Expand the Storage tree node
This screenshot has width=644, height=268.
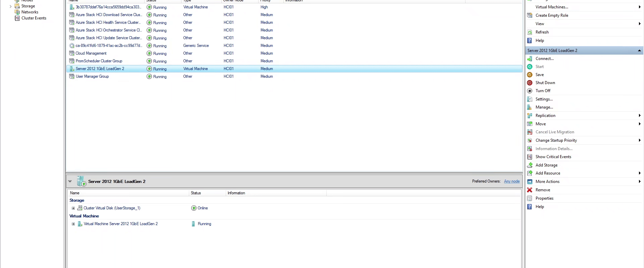point(10,6)
